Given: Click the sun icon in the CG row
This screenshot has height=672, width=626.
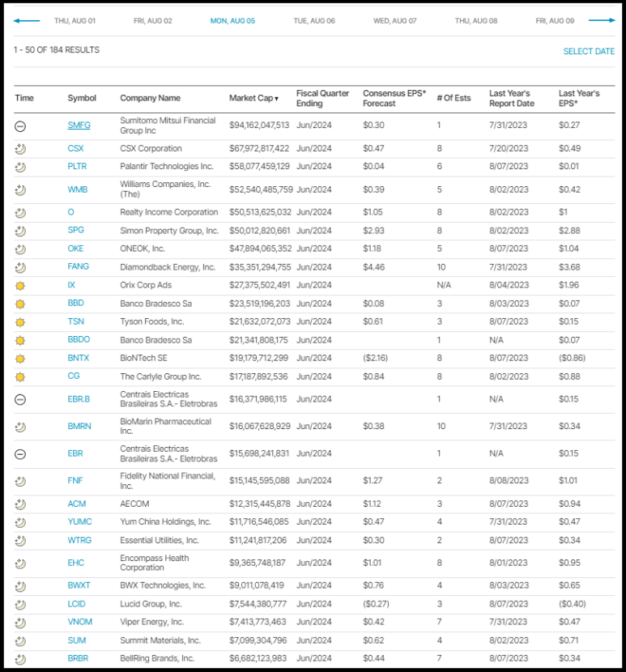Looking at the screenshot, I should 20,377.
